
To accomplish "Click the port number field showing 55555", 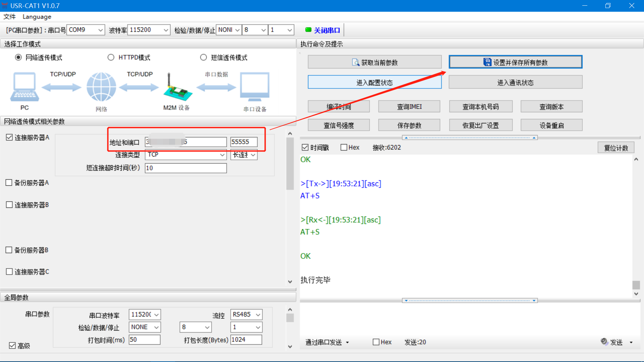I will [244, 142].
